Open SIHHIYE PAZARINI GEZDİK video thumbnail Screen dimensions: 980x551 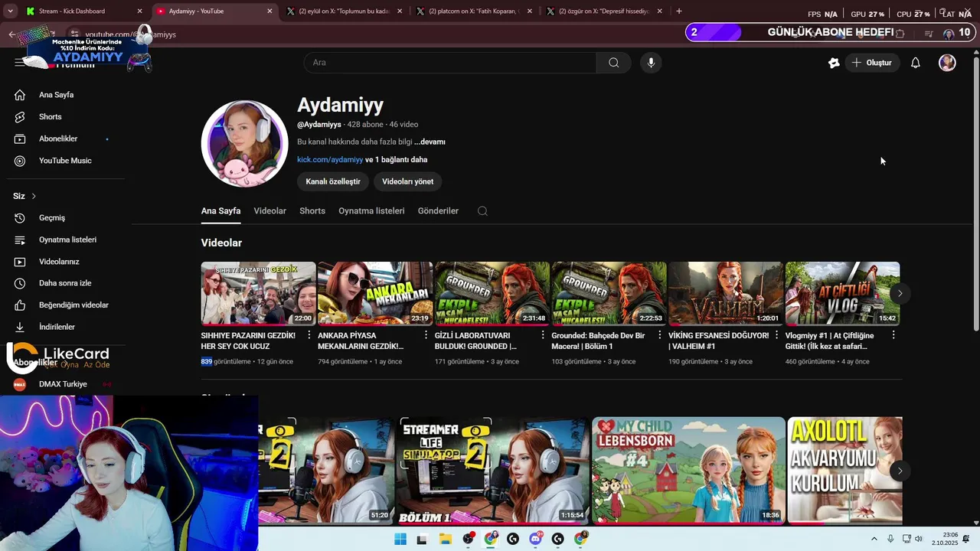tap(259, 294)
